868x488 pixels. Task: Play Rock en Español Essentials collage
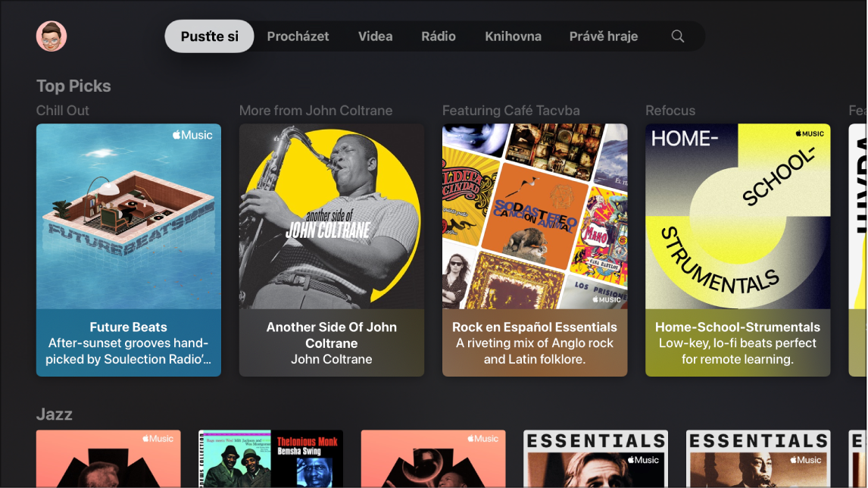click(x=535, y=216)
